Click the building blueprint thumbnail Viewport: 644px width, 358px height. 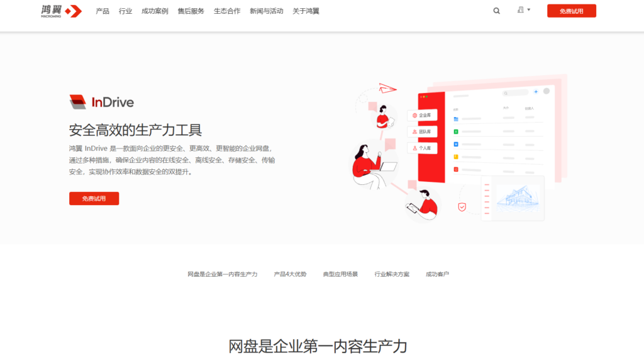518,196
